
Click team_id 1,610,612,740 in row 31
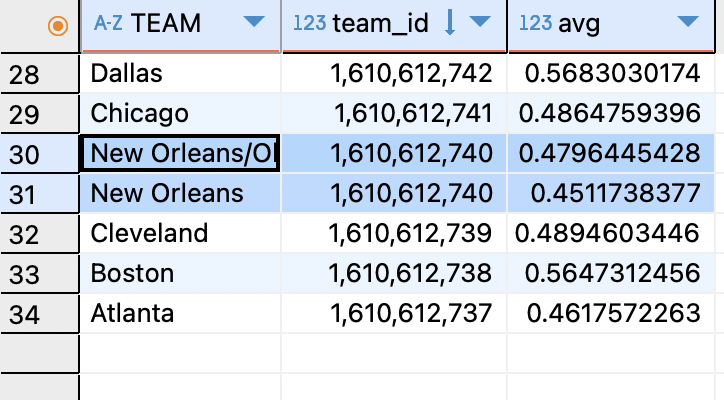pyautogui.click(x=394, y=193)
